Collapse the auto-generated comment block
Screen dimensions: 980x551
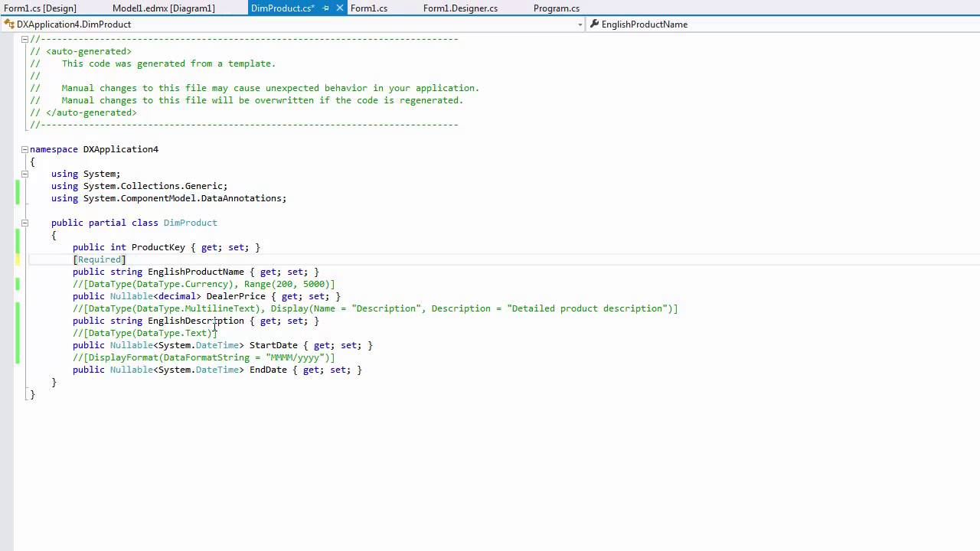tap(24, 39)
